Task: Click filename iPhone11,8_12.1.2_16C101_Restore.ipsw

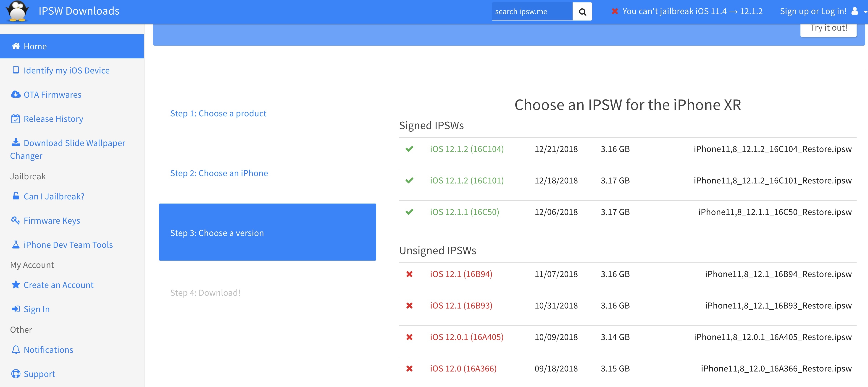Action: (773, 180)
